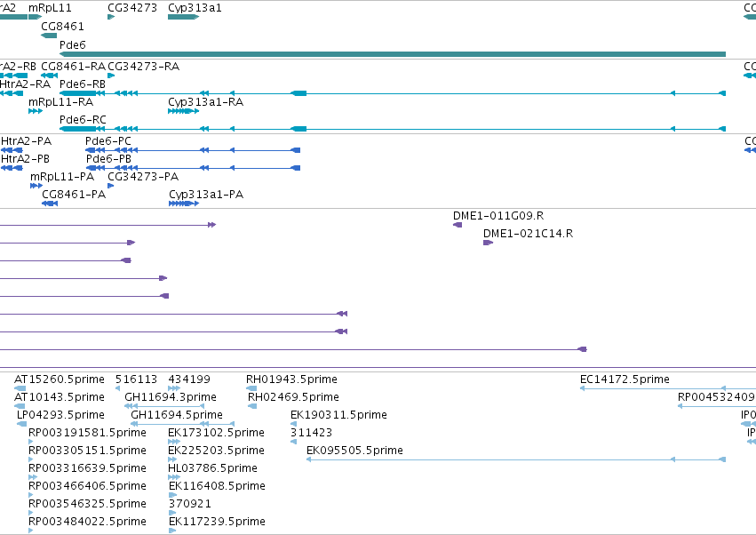Select the RP003484022.5prime EST label
756x535 pixels.
point(87,523)
